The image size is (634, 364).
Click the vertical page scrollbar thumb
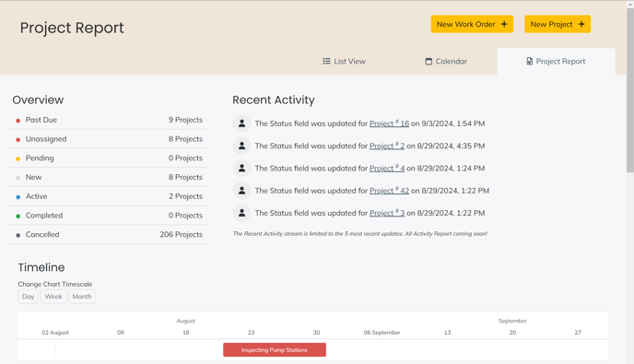(x=630, y=89)
